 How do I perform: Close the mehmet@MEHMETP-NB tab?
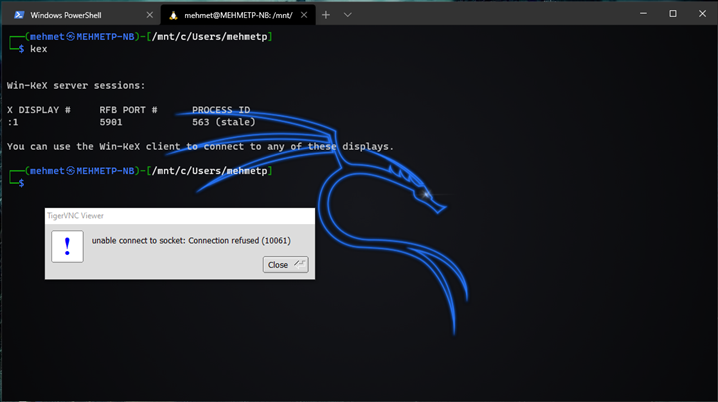[305, 15]
